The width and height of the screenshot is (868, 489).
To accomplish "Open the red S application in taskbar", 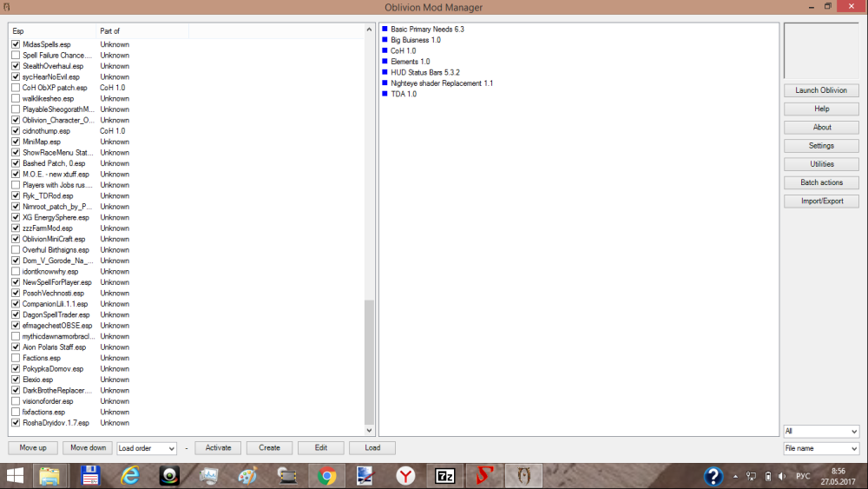I will click(x=484, y=476).
